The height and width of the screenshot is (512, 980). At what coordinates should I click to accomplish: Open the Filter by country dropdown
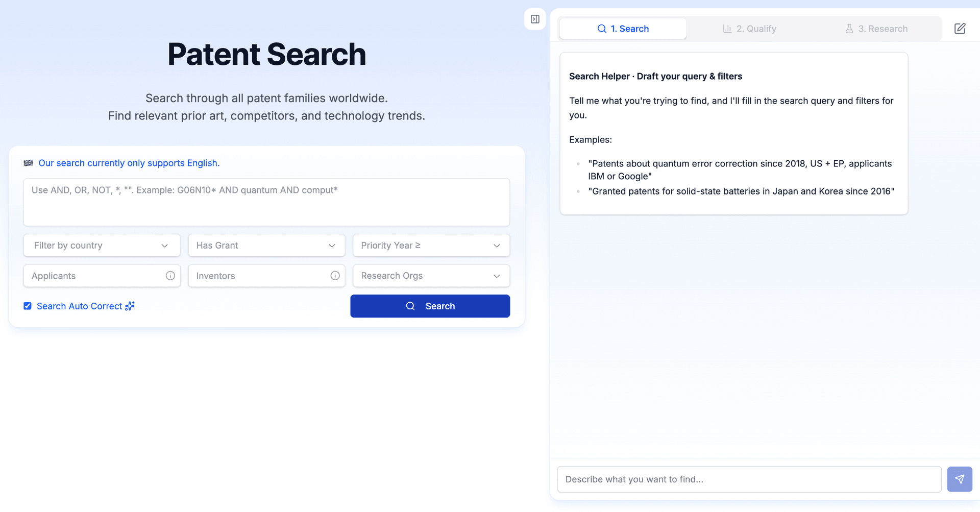[x=102, y=245]
